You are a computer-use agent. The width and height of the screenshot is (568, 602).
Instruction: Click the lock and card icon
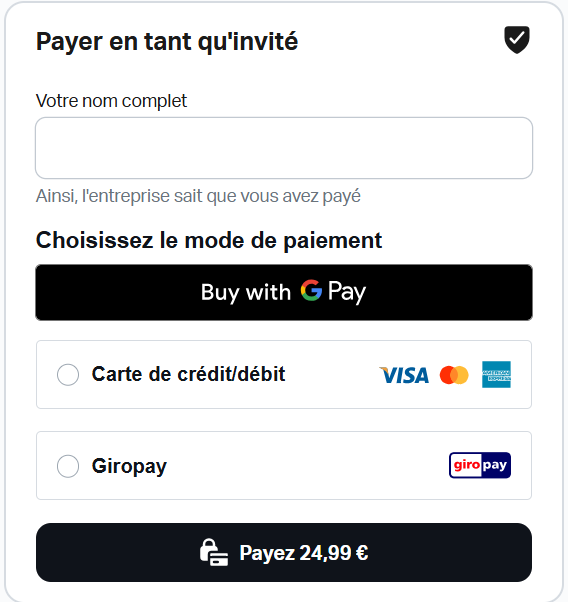point(214,552)
